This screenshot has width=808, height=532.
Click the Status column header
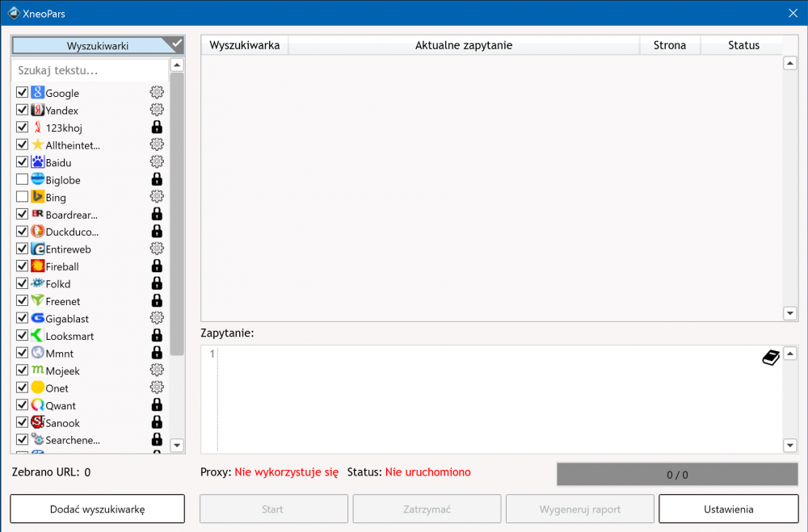(743, 45)
